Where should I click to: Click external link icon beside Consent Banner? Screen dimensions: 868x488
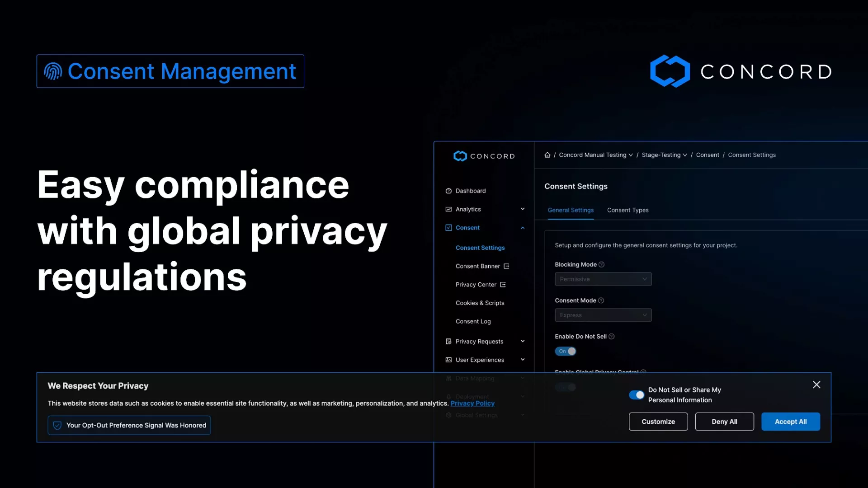coord(506,267)
